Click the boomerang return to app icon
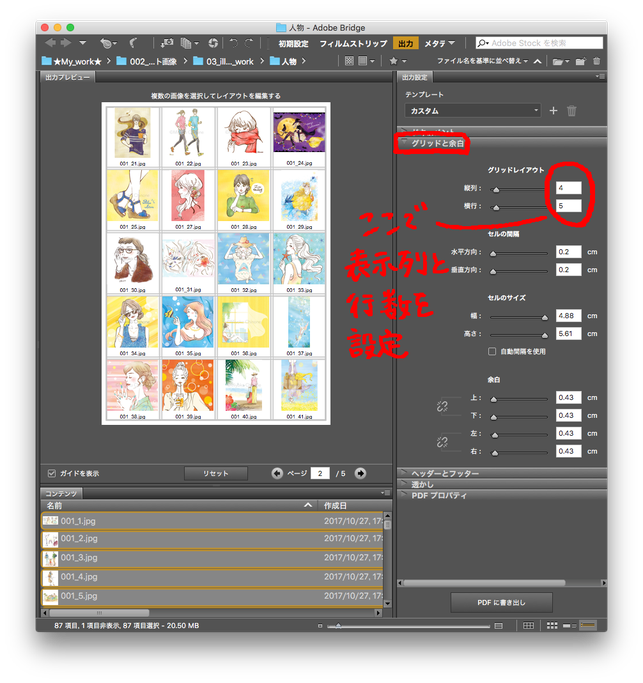The width and height of the screenshot is (643, 683). click(x=134, y=43)
